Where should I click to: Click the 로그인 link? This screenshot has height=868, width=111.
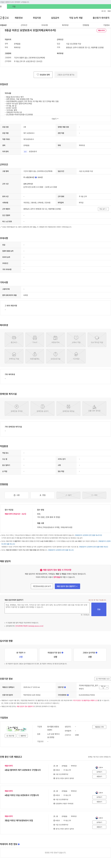click(x=104, y=11)
